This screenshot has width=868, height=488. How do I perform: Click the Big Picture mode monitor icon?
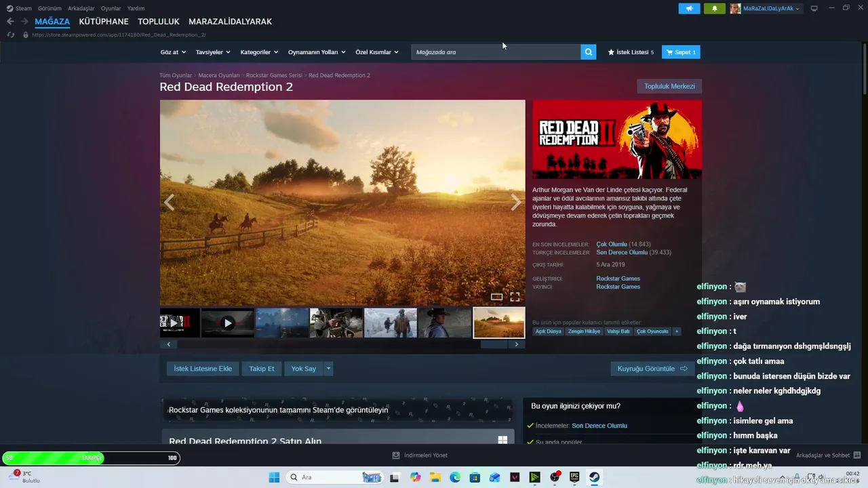pos(814,8)
